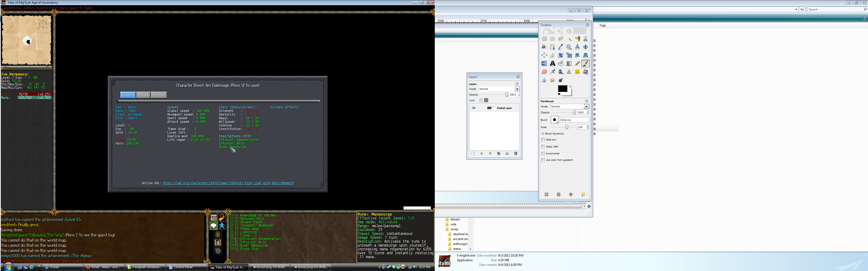The height and width of the screenshot is (271, 868).
Task: Select the Clone stamp tool
Action: click(x=569, y=72)
